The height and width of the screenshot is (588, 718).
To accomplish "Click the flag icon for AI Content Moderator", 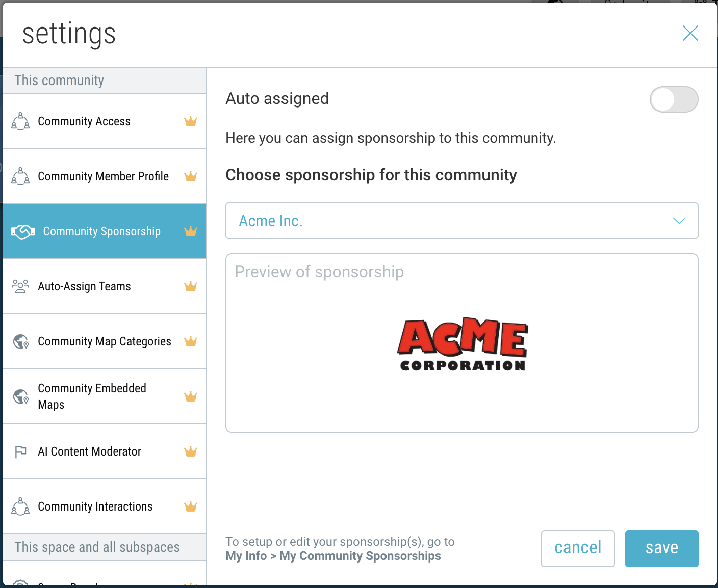I will (20, 452).
